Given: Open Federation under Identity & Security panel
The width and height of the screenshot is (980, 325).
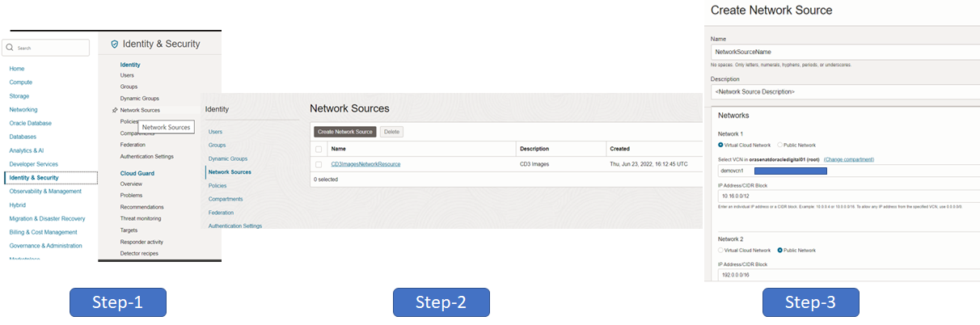Looking at the screenshot, I should (x=133, y=145).
